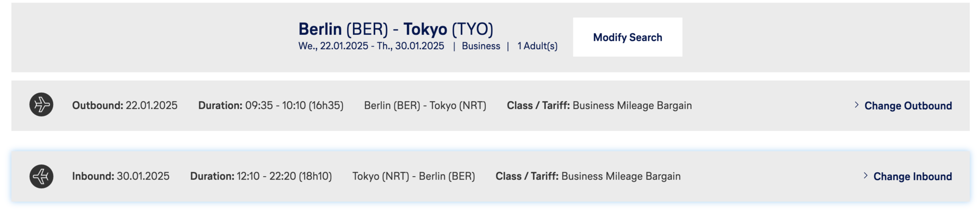Click the outbound flight airplane icon
This screenshot has height=211, width=980.
click(x=41, y=105)
